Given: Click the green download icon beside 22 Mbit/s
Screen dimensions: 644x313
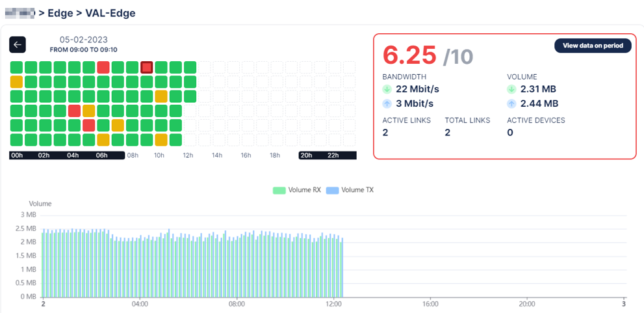Looking at the screenshot, I should [387, 89].
